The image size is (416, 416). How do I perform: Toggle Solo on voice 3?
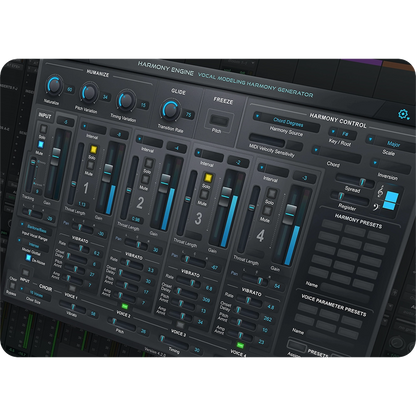pos(208,177)
